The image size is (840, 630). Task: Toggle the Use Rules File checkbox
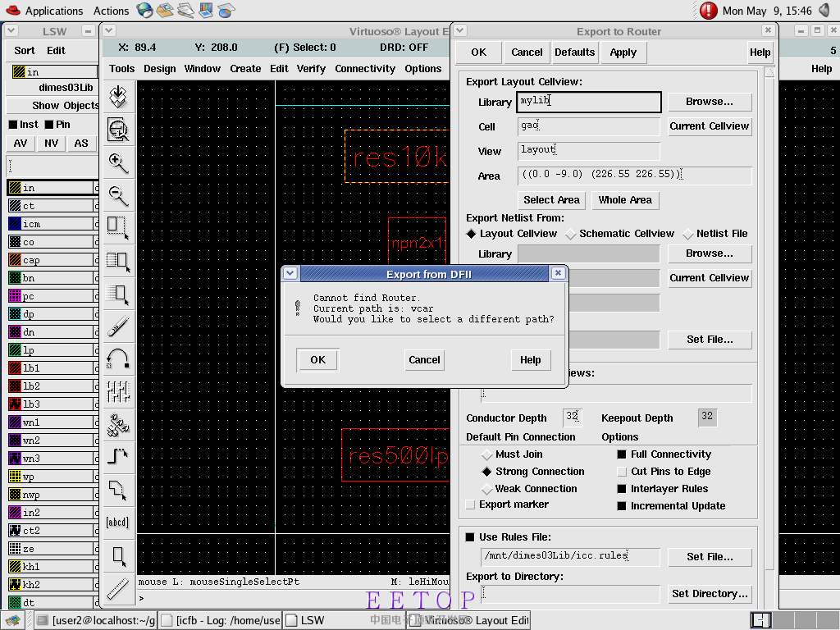(470, 537)
